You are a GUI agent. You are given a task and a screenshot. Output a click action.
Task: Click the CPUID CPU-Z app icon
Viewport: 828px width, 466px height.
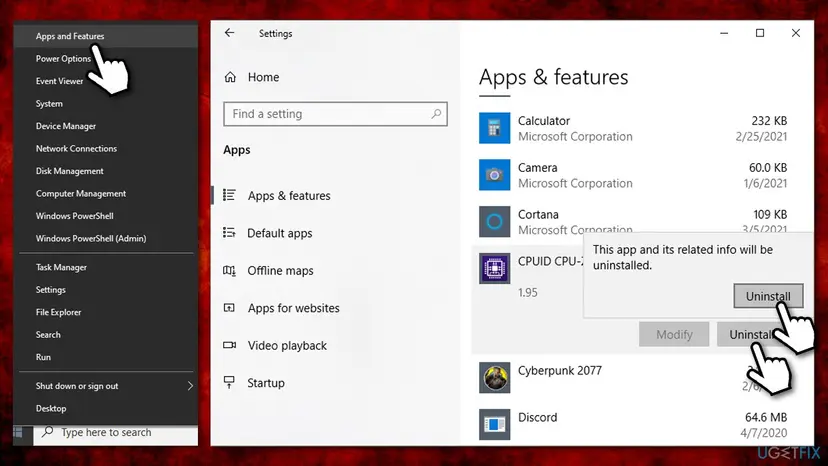[x=494, y=268]
